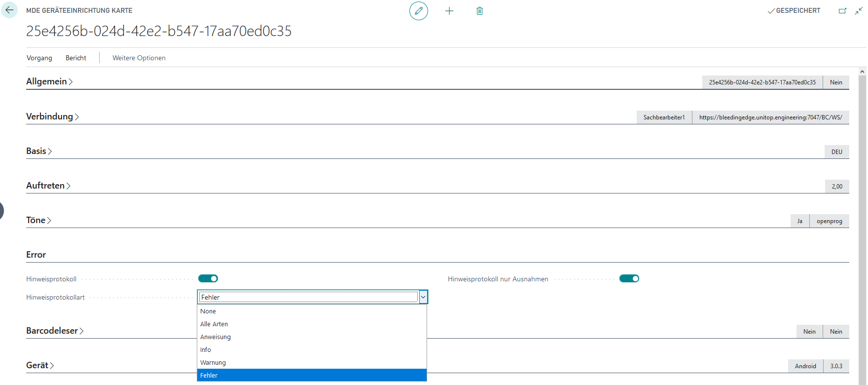Screen dimensions: 868x385
Task: Click the scrollbar up arrow
Action: click(x=862, y=72)
